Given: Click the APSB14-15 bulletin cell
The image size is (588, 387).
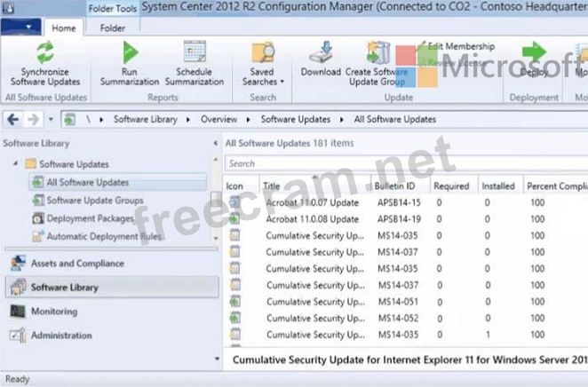Looking at the screenshot, I should (399, 202).
